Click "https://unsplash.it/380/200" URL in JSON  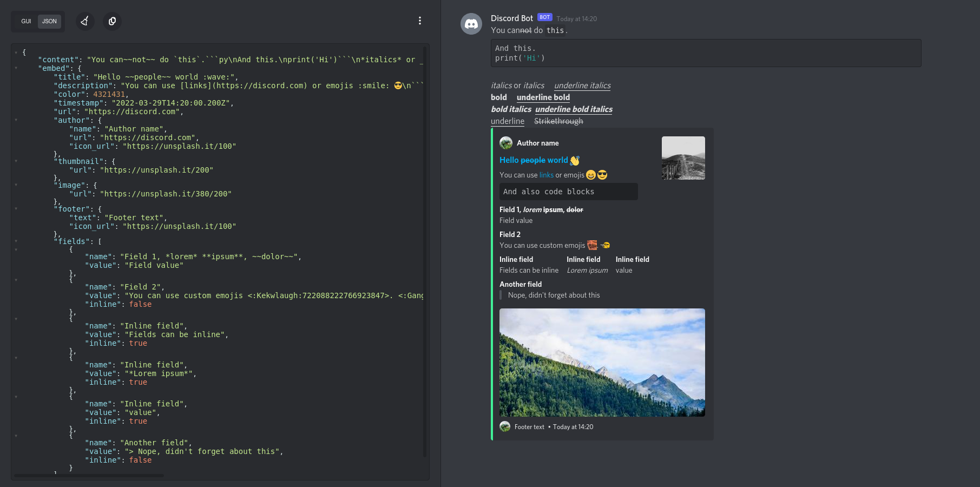[x=166, y=194]
